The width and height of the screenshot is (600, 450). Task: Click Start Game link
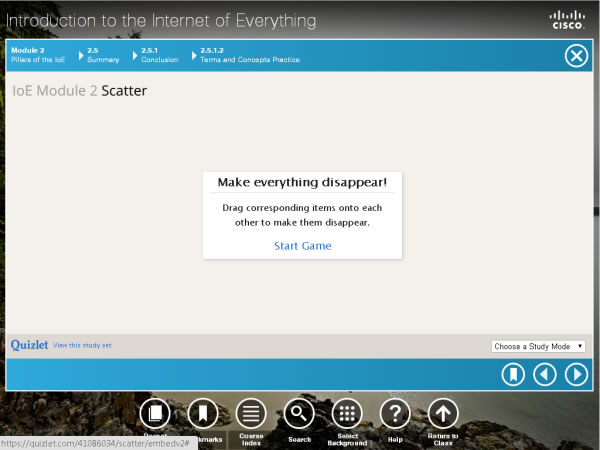tap(302, 245)
